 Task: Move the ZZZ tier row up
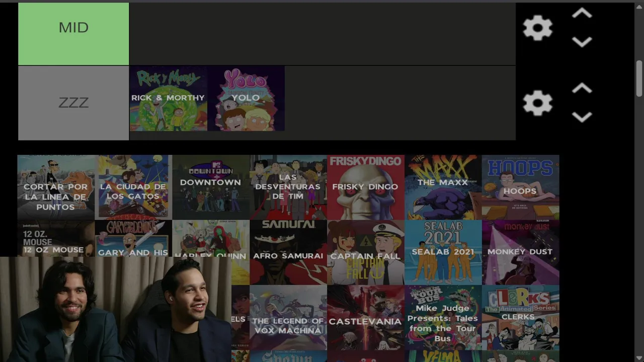coord(582,89)
